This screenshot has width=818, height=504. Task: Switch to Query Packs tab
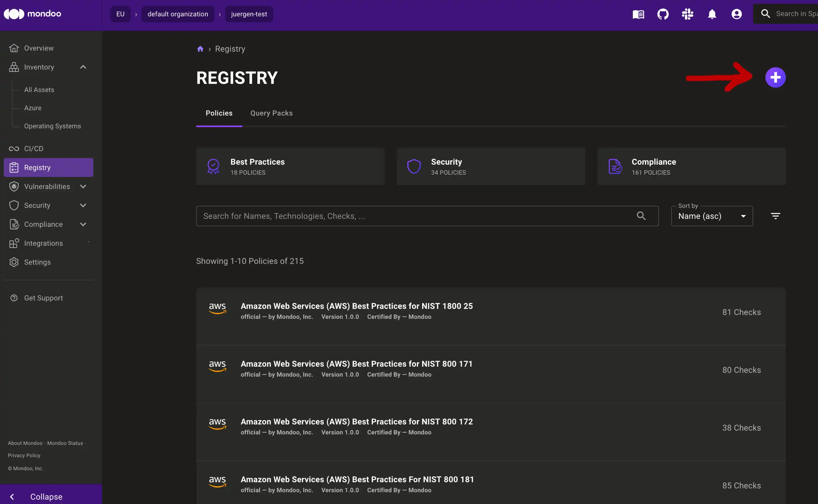point(271,113)
